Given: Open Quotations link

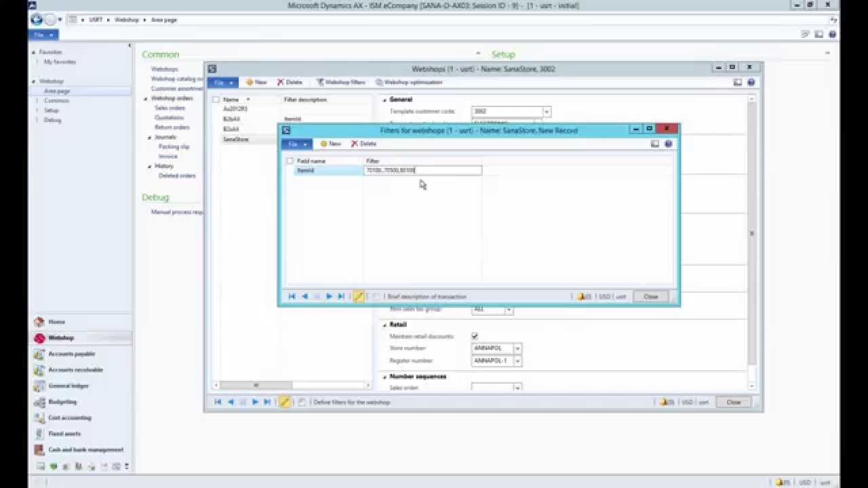Looking at the screenshot, I should click(169, 117).
